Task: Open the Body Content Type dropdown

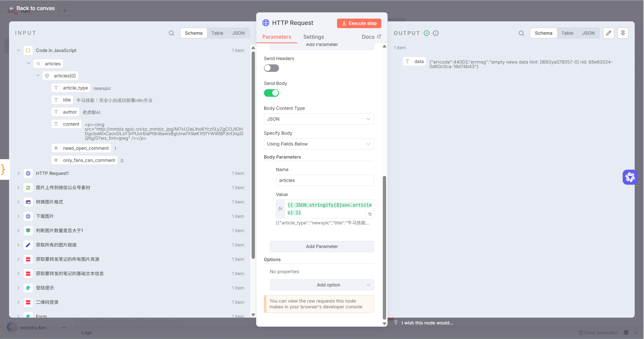Action: tap(319, 119)
